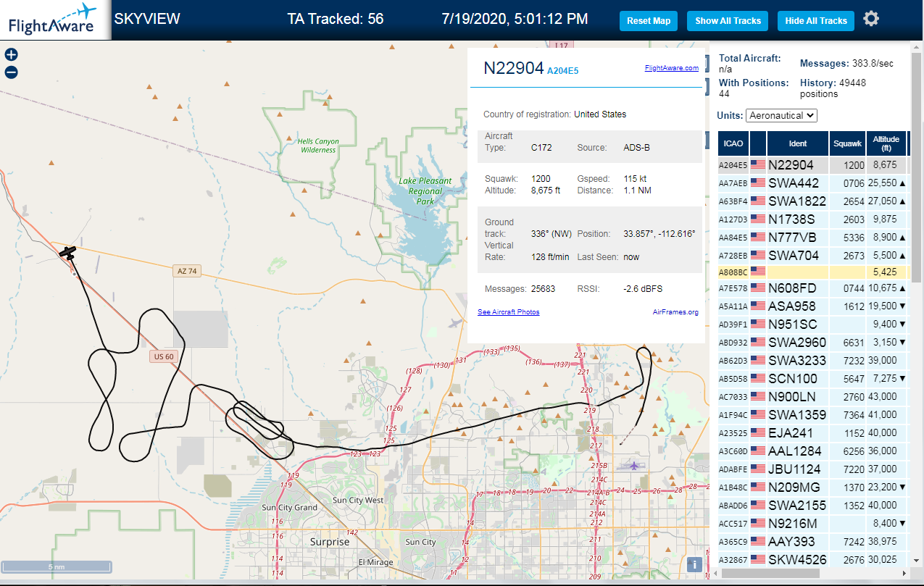Select the A808BC row without ident

(813, 272)
